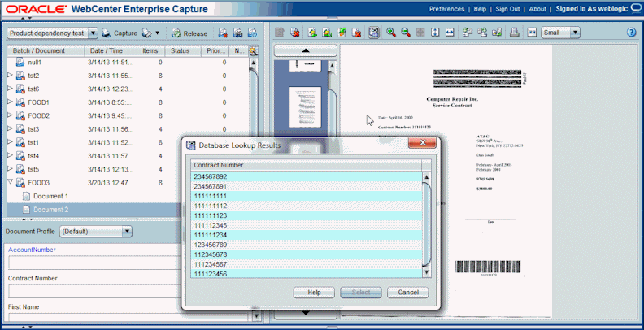This screenshot has width=644, height=330.
Task: Click the fit width icon
Action: [x=450, y=33]
